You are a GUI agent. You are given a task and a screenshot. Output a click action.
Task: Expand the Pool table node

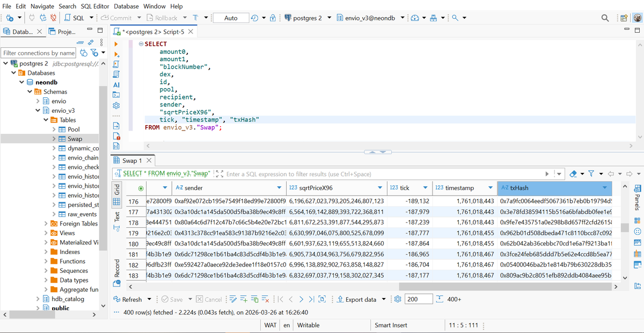(x=54, y=129)
